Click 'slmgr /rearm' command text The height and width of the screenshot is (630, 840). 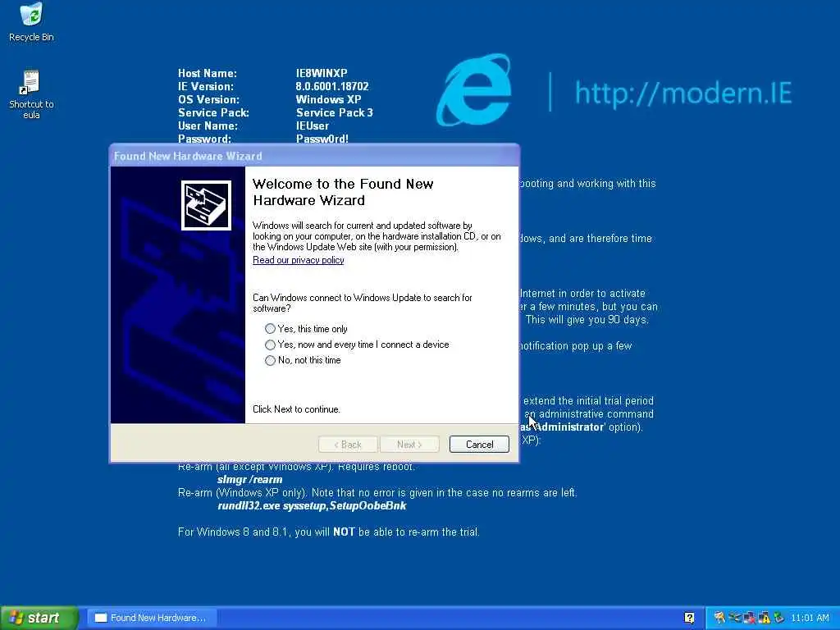pos(249,479)
